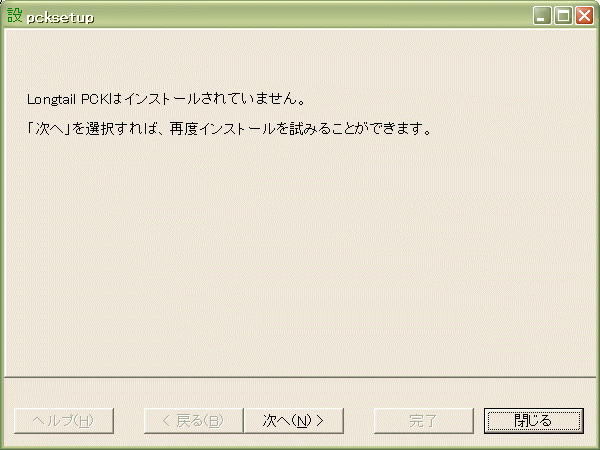Click the message saying Longtail PCK is not installed
Screen dimensions: 600x450
(166, 99)
